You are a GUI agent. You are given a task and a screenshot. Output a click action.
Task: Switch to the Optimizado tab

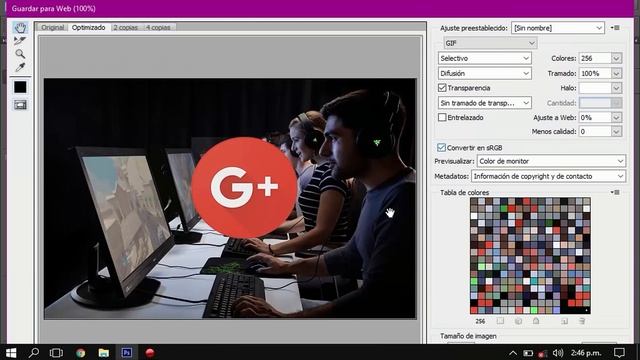click(89, 27)
